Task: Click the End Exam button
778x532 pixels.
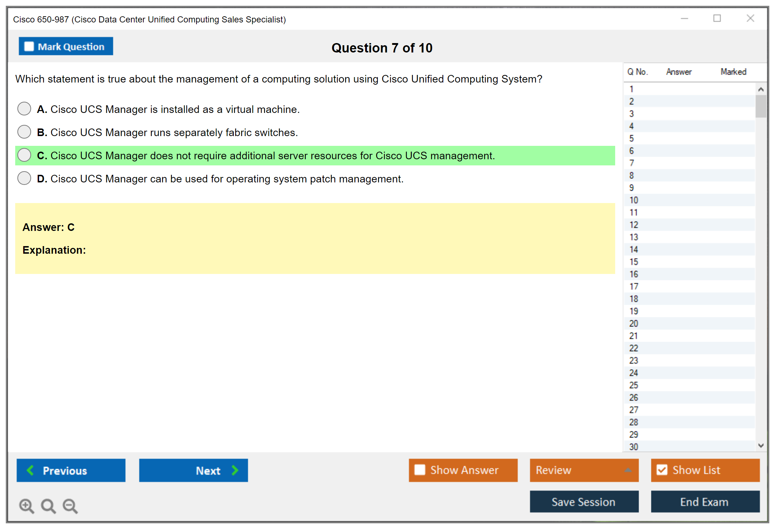Action: pos(705,502)
